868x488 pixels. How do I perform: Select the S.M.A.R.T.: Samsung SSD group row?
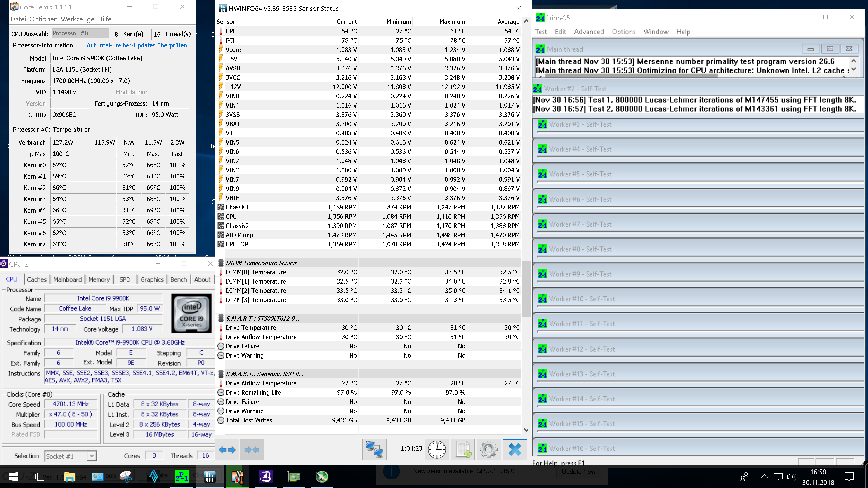369,374
